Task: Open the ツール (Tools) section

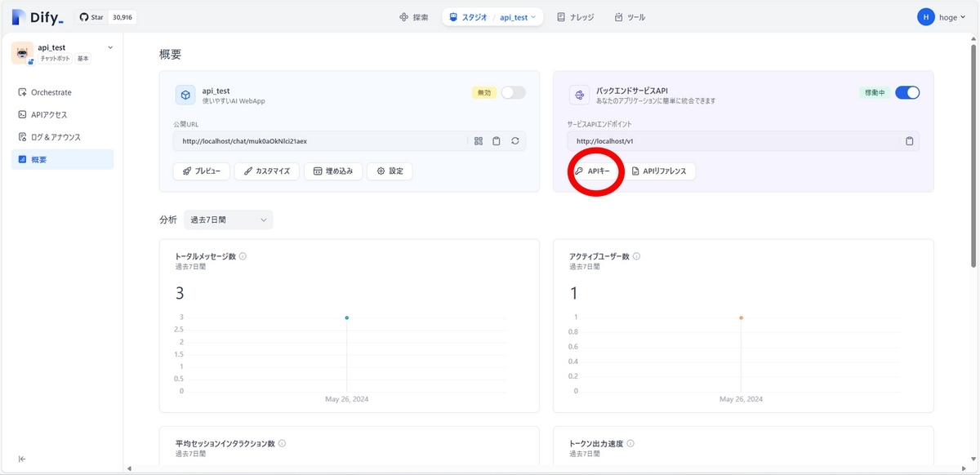Action: coord(631,16)
